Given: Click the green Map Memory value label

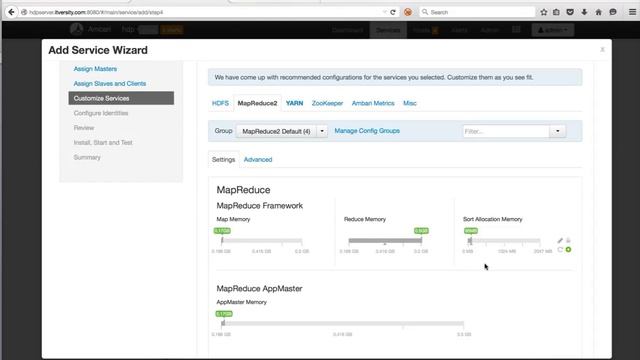Looking at the screenshot, I should pyautogui.click(x=222, y=231).
